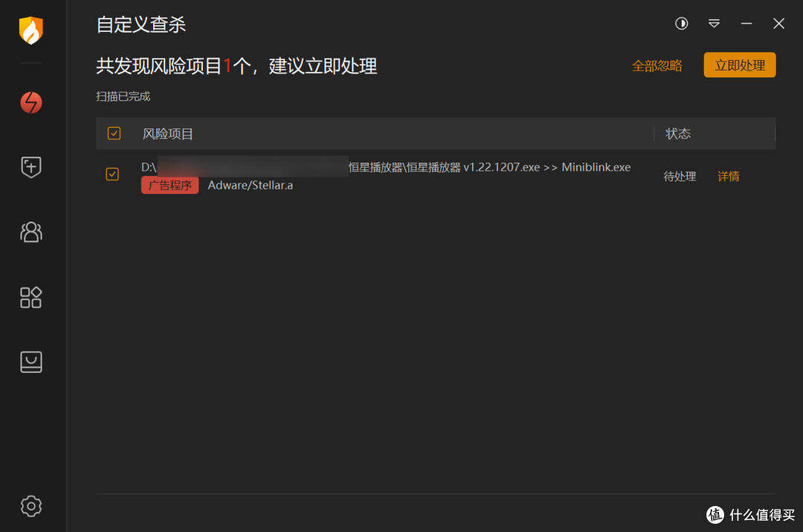Viewport: 803px width, 532px height.
Task: Click the 待处理 status text
Action: (x=680, y=177)
